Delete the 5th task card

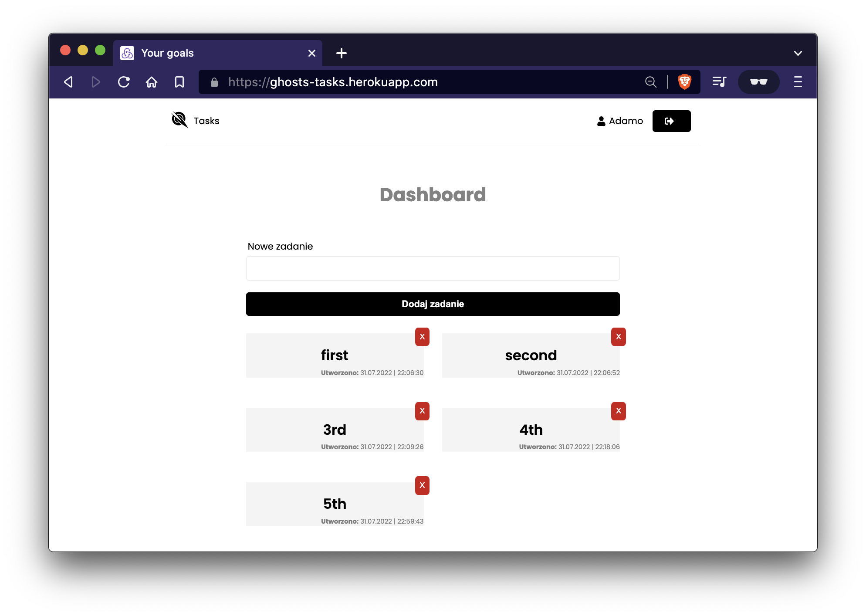coord(422,485)
